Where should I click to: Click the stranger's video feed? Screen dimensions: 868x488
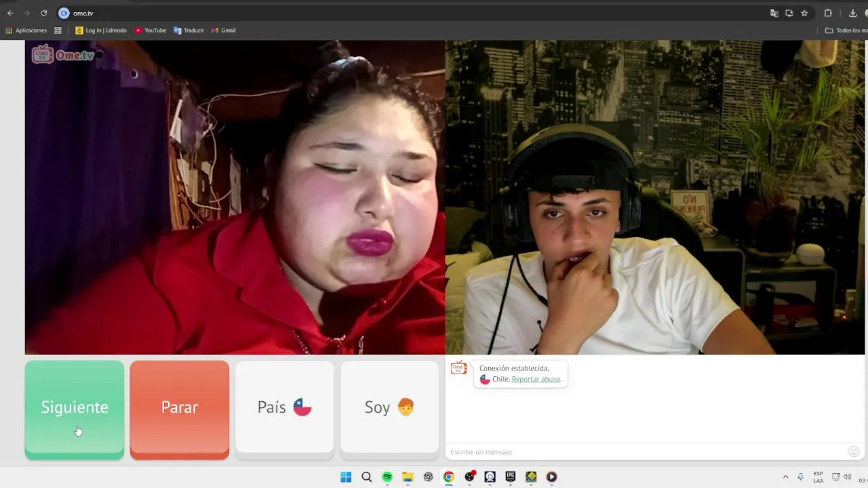click(235, 197)
